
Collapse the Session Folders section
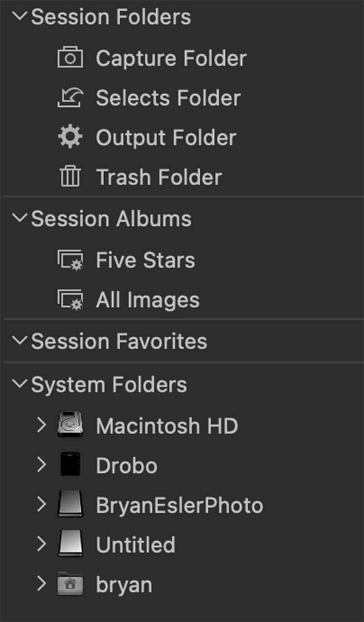point(20,17)
